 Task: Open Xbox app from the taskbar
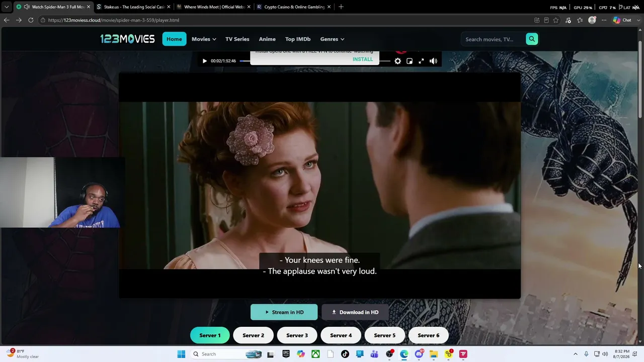315,354
